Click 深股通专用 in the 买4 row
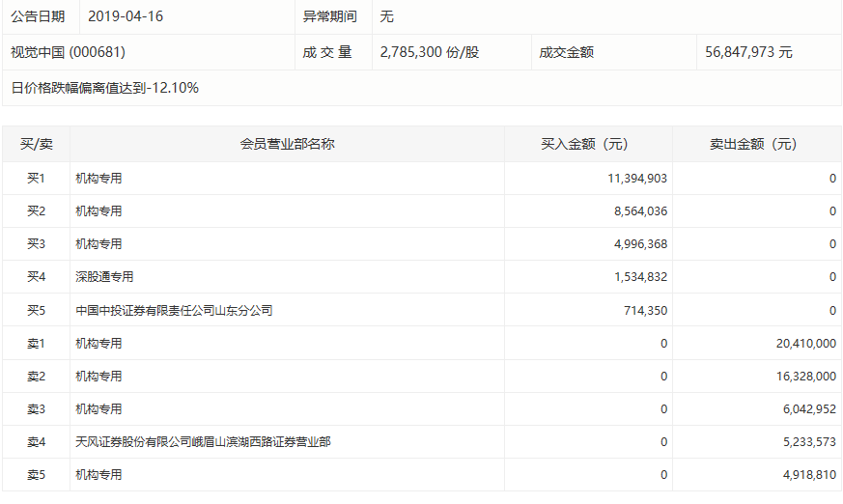 click(x=104, y=277)
